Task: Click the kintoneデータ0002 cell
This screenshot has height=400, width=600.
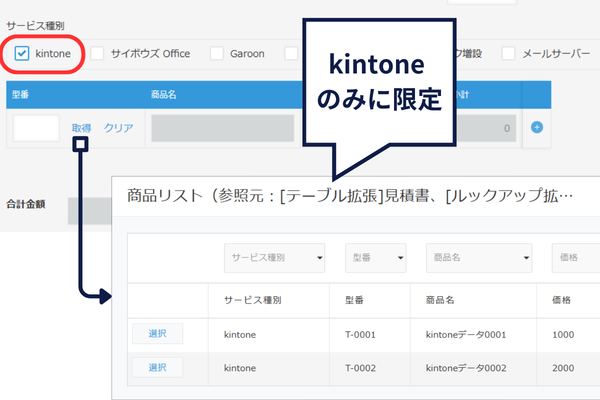Action: point(466,368)
